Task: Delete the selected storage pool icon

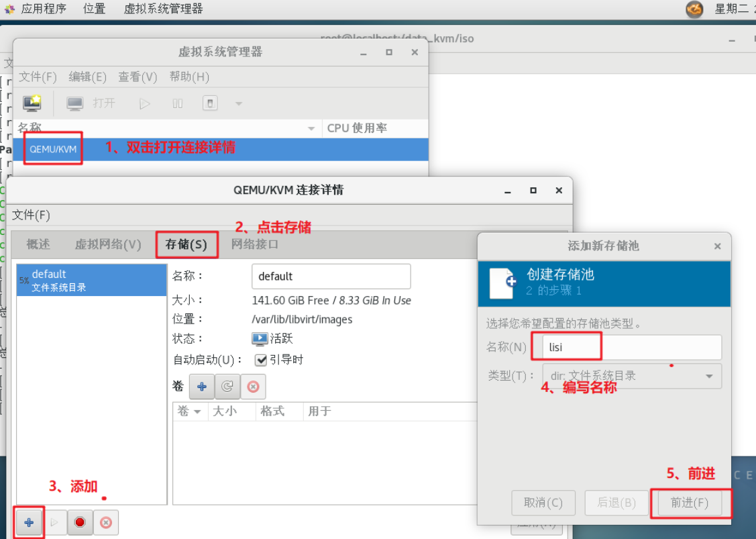Action: [x=105, y=522]
